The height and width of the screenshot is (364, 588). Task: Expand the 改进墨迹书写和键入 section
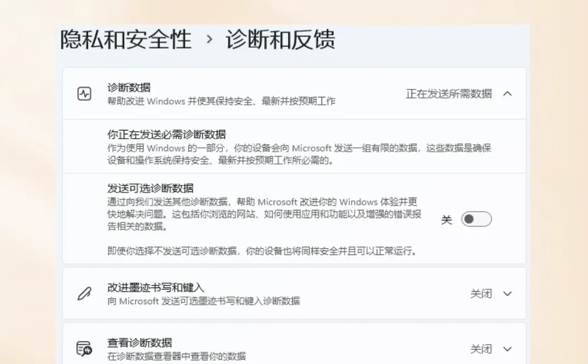tap(507, 293)
